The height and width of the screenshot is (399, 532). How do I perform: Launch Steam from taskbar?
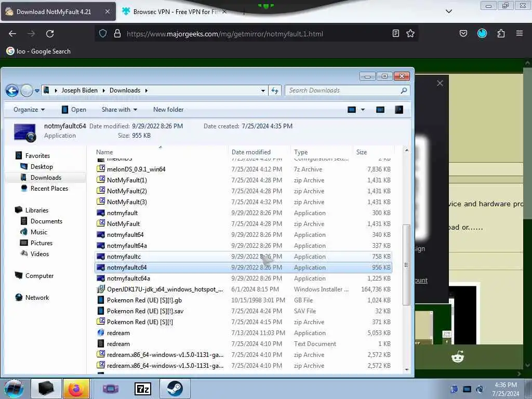[175, 389]
